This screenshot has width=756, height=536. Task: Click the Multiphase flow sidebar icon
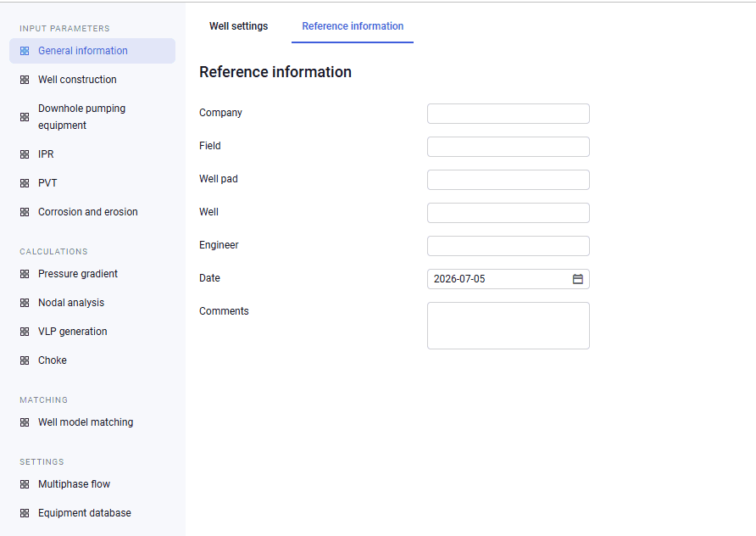[x=25, y=484]
